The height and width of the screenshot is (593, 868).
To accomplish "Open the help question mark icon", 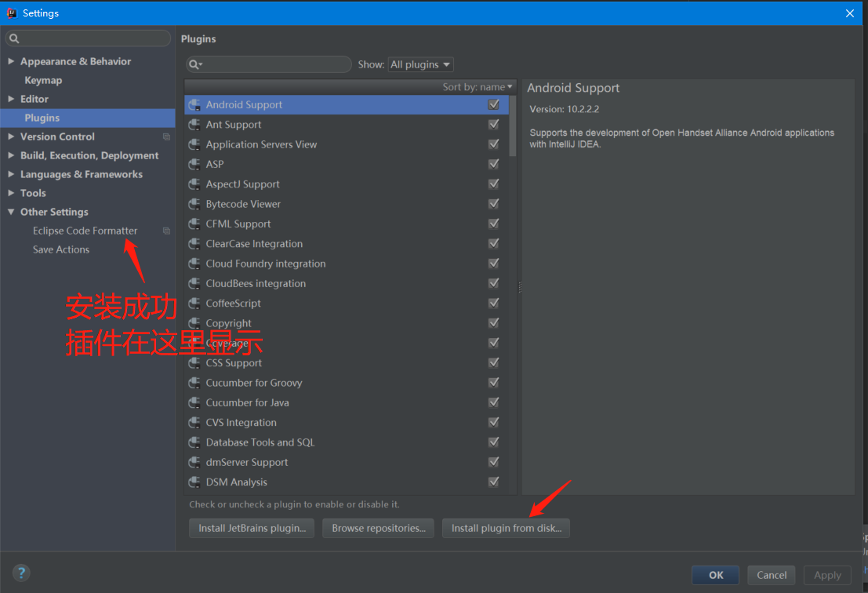I will click(21, 573).
